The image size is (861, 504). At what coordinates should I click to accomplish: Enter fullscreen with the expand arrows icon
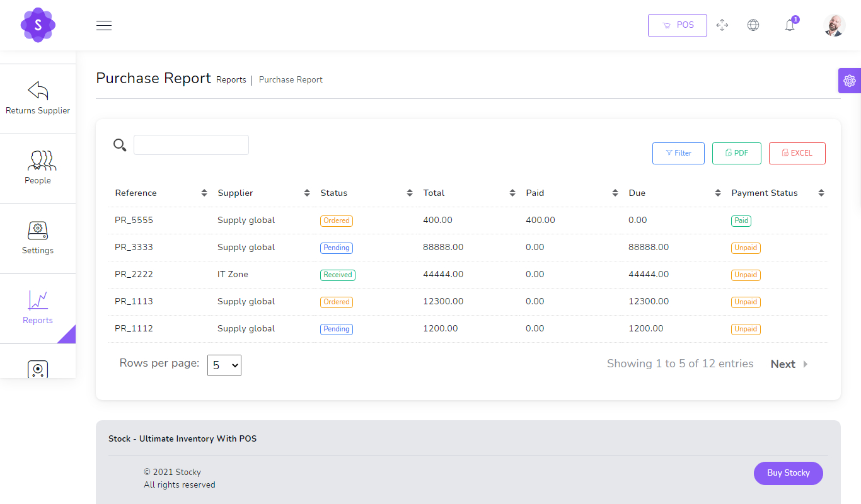point(722,25)
